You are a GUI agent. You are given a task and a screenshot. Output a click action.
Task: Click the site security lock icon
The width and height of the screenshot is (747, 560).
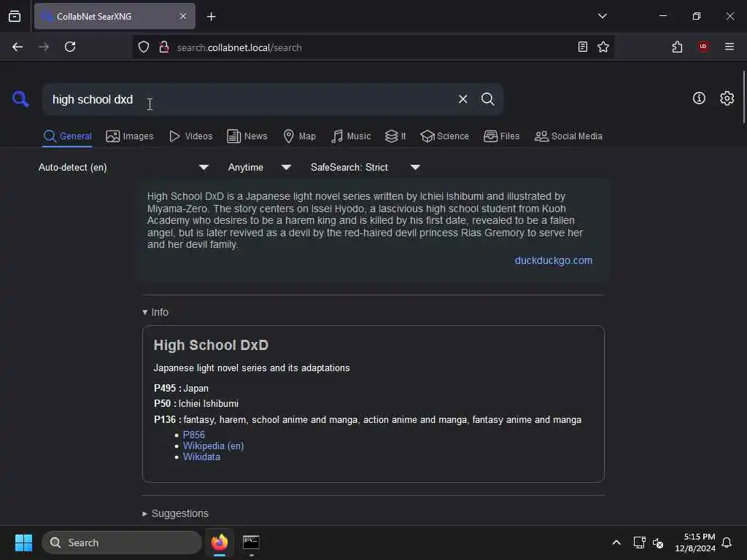[x=164, y=47]
